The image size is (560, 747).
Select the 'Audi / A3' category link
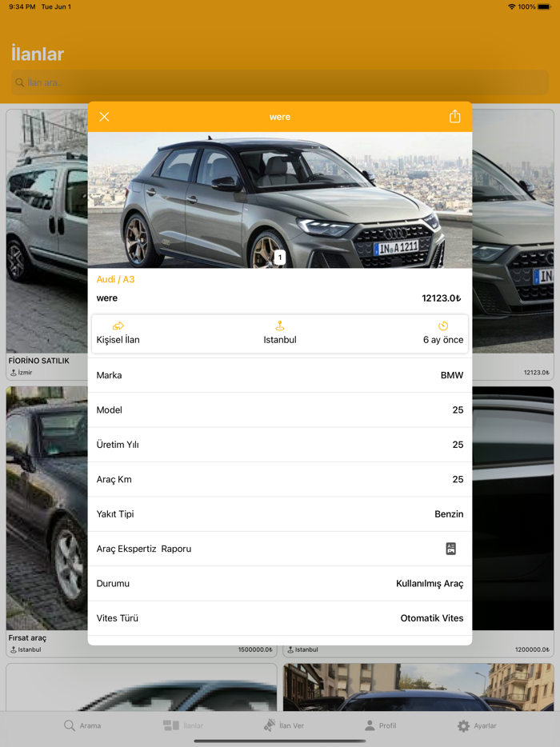pyautogui.click(x=115, y=279)
